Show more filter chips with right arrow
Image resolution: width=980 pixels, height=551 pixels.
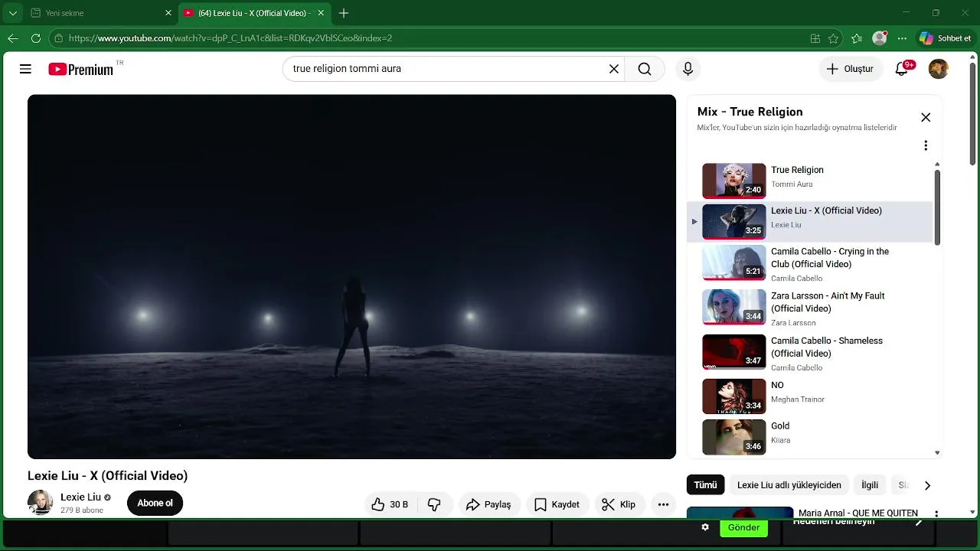click(927, 485)
